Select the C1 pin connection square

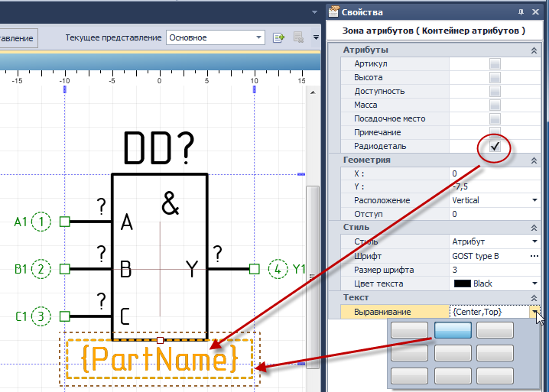65,316
